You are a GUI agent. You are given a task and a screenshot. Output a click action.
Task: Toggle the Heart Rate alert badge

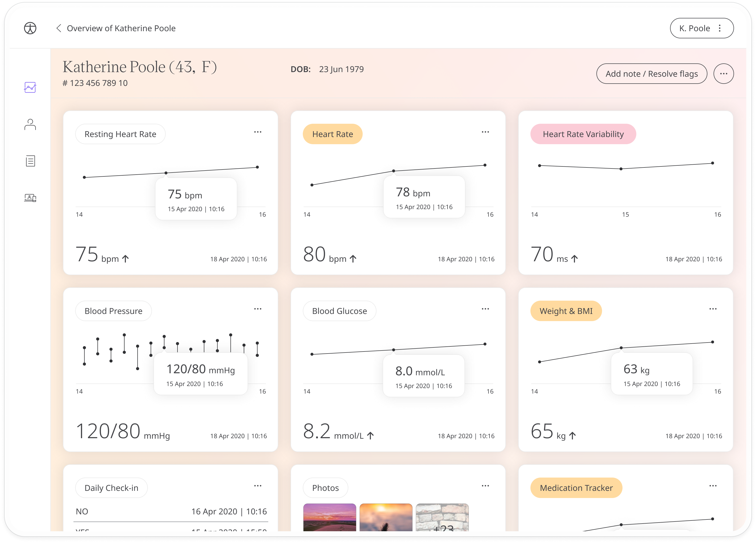pos(333,134)
